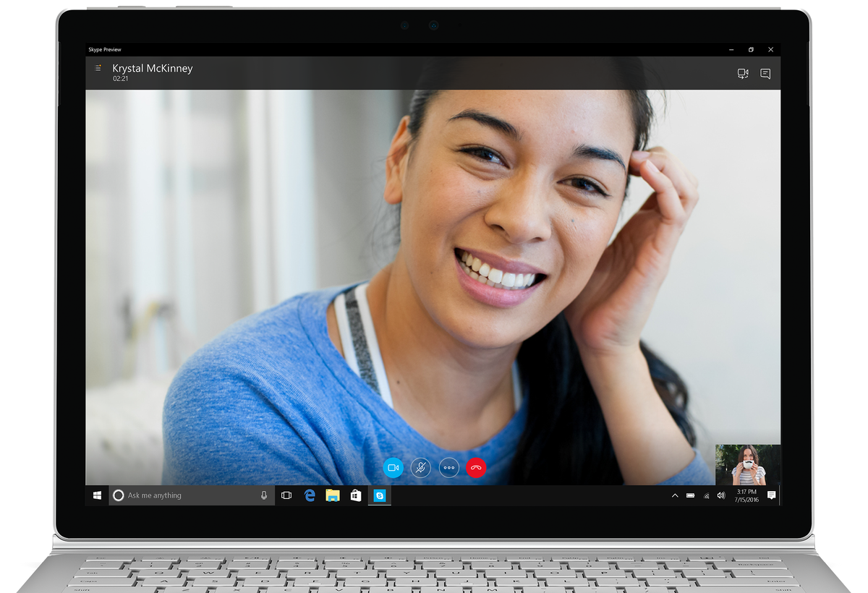Viewport: 868px width, 593px height.
Task: Minimize the Skype Preview window
Action: [732, 50]
